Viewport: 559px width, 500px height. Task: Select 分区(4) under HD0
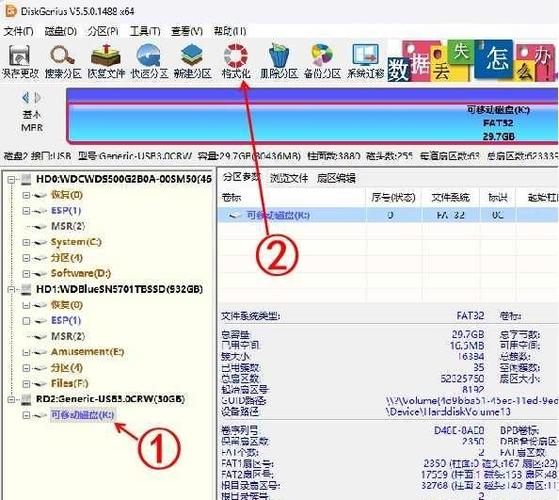[67, 258]
